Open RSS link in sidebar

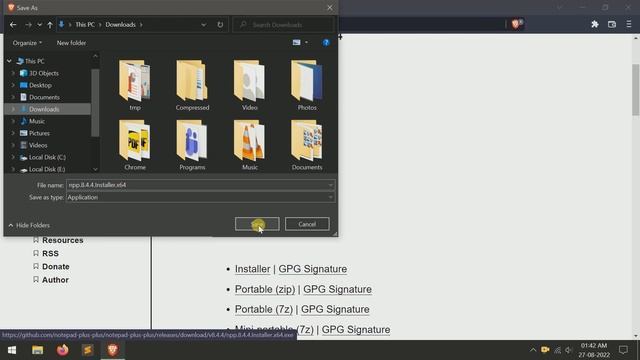pos(50,253)
